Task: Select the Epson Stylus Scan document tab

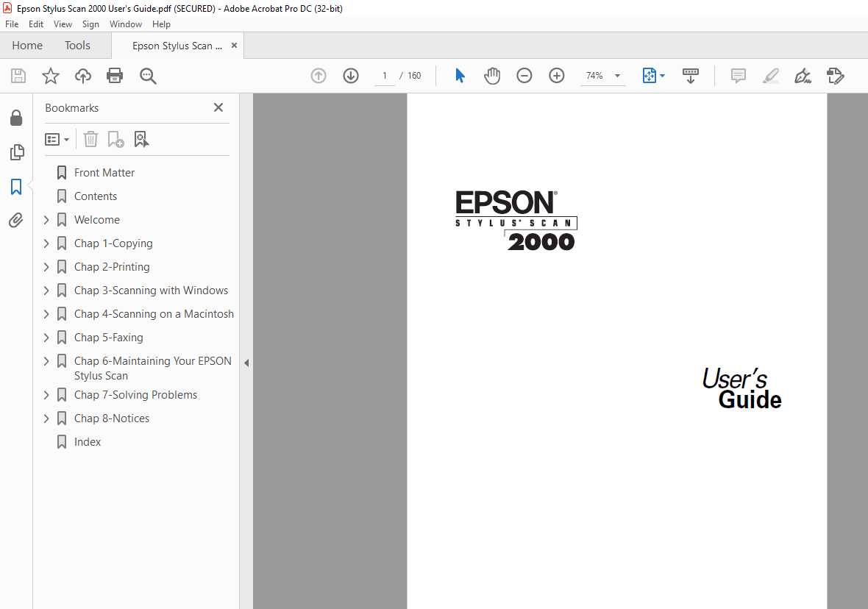Action: coord(176,46)
